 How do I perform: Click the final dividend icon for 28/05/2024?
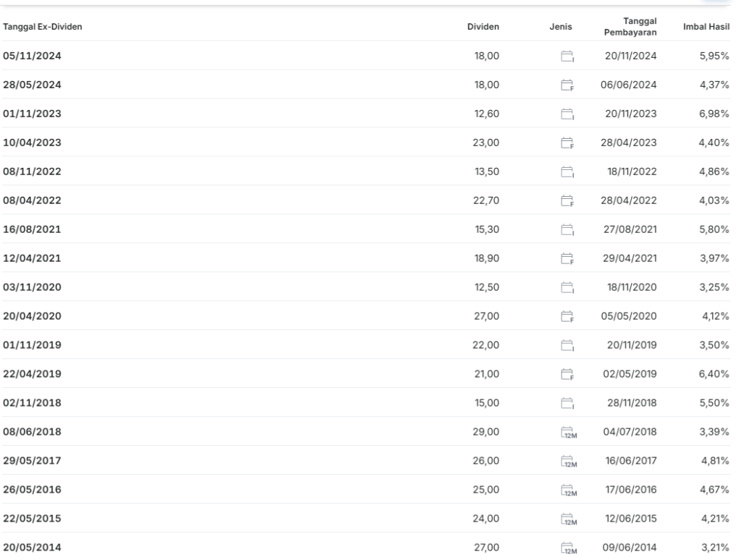pyautogui.click(x=567, y=85)
